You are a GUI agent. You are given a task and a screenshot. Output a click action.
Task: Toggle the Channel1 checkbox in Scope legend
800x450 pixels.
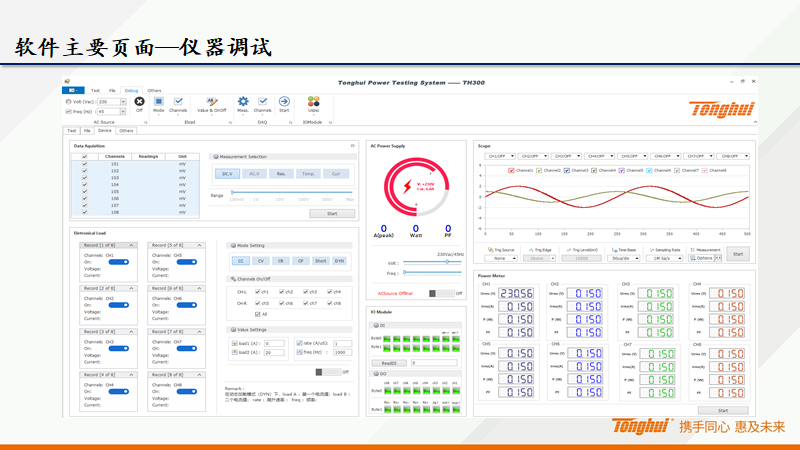(511, 170)
